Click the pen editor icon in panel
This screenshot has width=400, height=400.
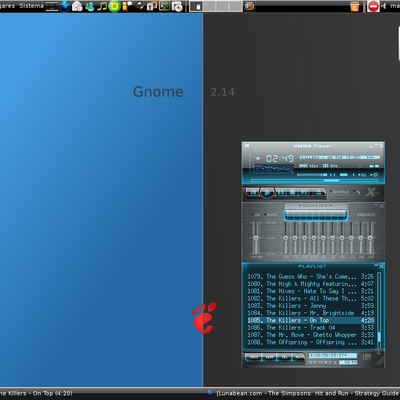pyautogui.click(x=140, y=6)
